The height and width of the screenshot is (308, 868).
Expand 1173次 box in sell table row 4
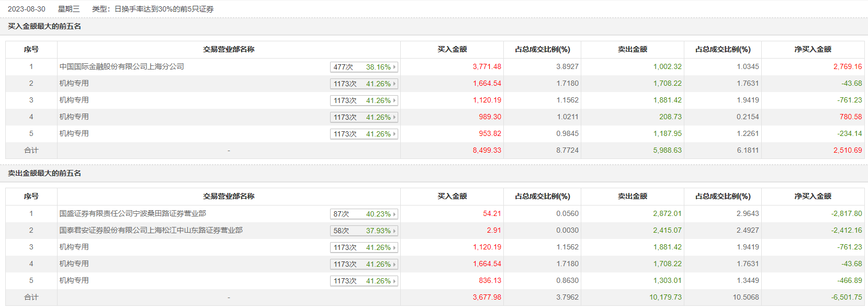[x=364, y=264]
